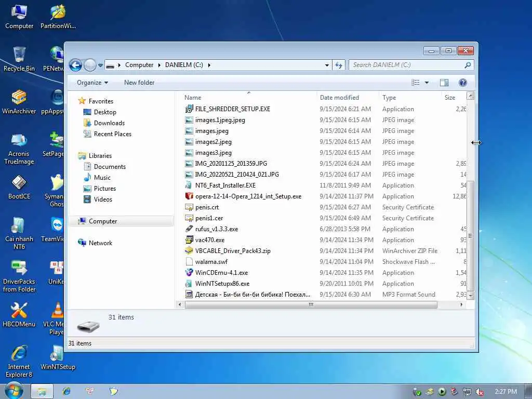
Task: Open DriverPacks from Folder shortcut
Action: point(19,276)
